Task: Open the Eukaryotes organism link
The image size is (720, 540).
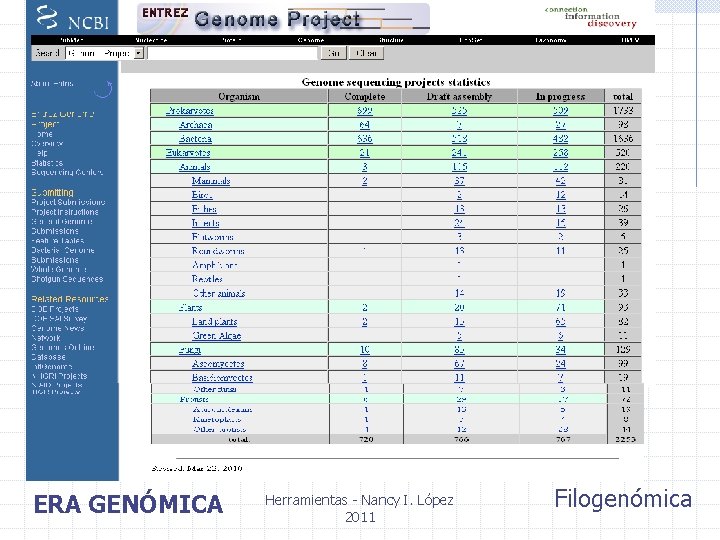Action: [188, 153]
